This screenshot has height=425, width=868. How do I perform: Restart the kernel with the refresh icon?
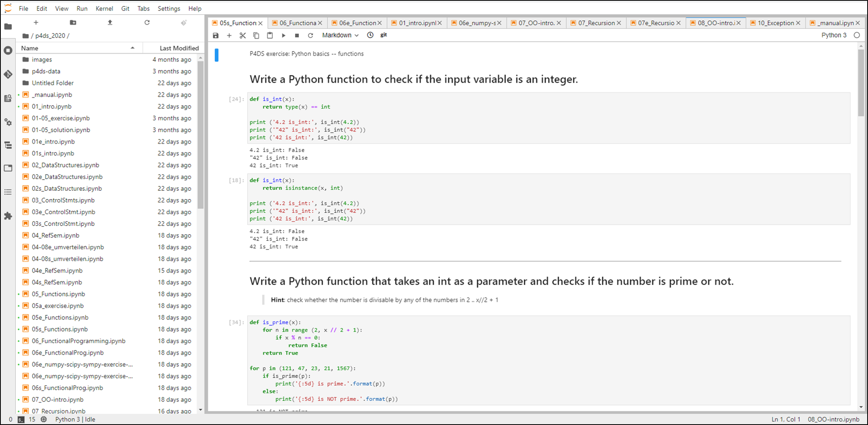point(310,35)
